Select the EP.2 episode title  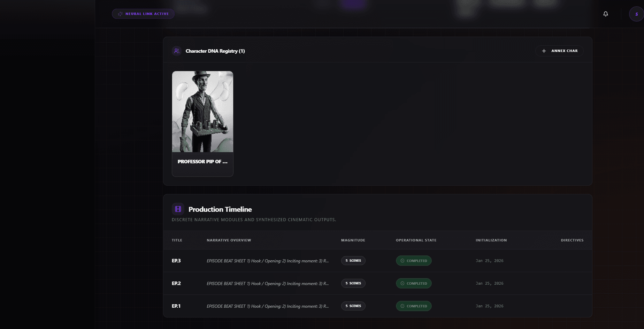[176, 283]
